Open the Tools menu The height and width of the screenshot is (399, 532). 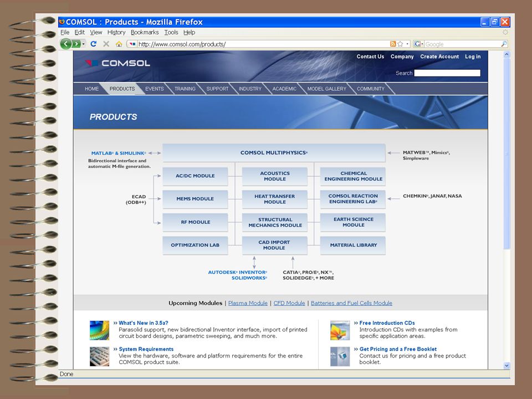(x=171, y=32)
